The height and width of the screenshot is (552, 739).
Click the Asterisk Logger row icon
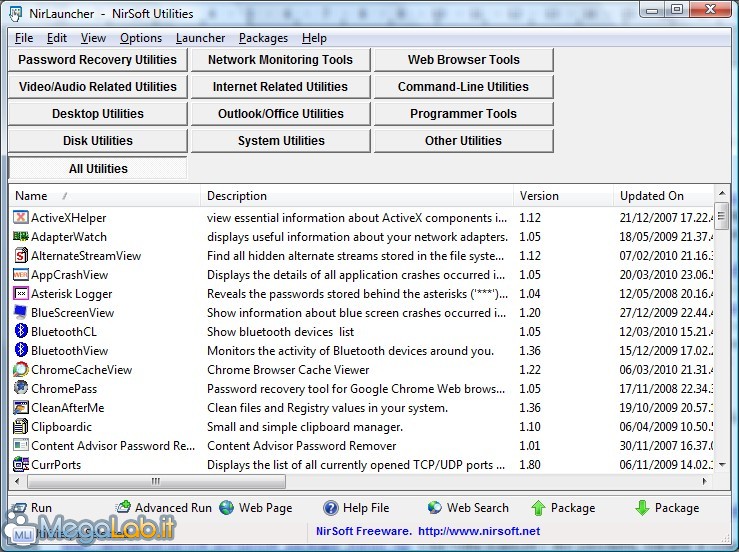click(20, 293)
